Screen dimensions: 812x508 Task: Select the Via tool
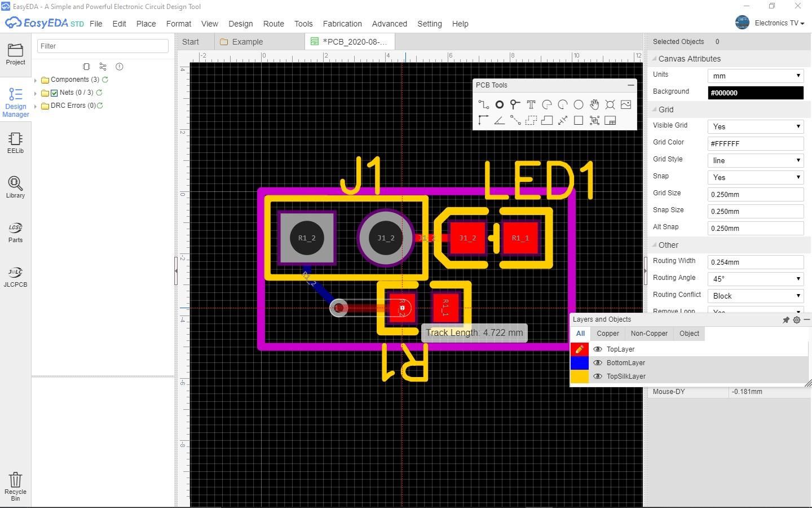tap(515, 104)
